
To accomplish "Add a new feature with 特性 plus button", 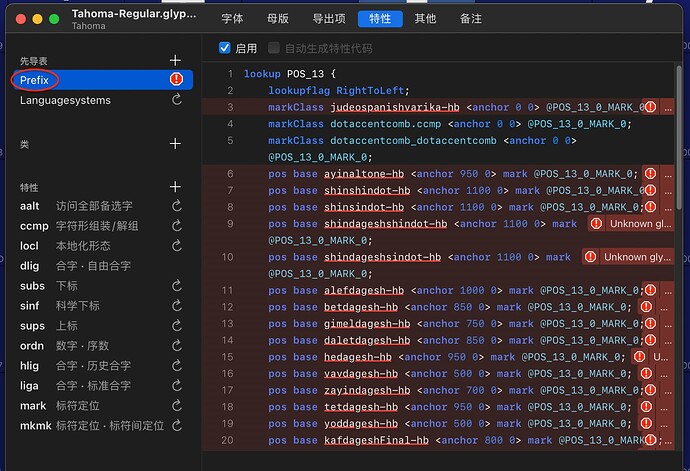I will pos(176,187).
